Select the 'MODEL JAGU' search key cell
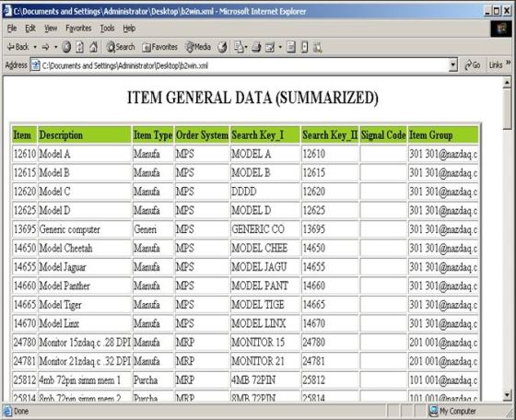Image resolution: width=516 pixels, height=420 pixels. tap(265, 267)
